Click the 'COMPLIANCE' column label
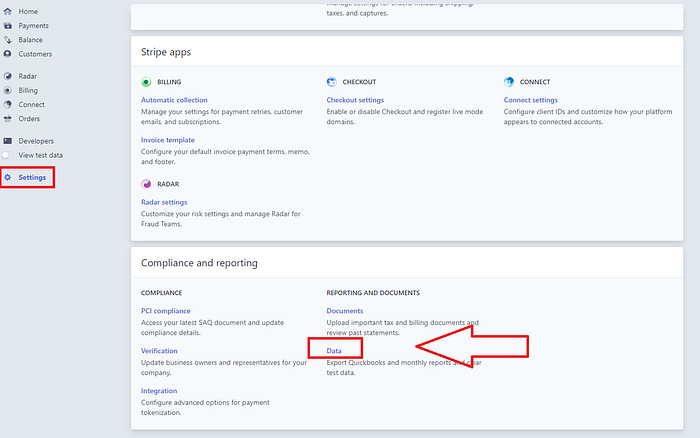700x438 pixels. [161, 293]
